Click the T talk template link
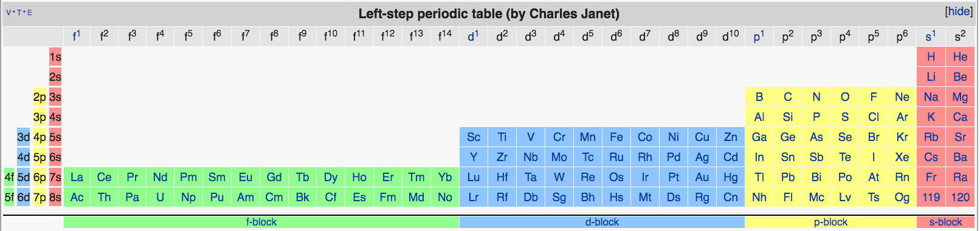 point(19,13)
